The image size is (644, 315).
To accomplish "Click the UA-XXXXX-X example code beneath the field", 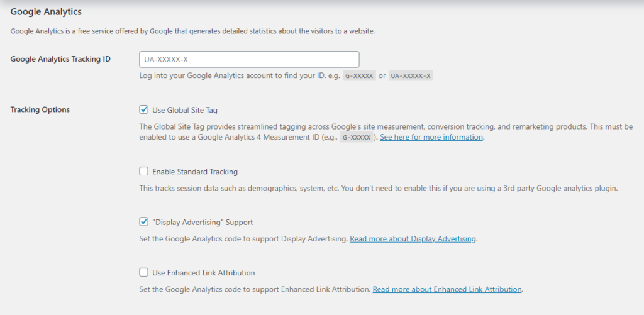I will click(x=411, y=76).
